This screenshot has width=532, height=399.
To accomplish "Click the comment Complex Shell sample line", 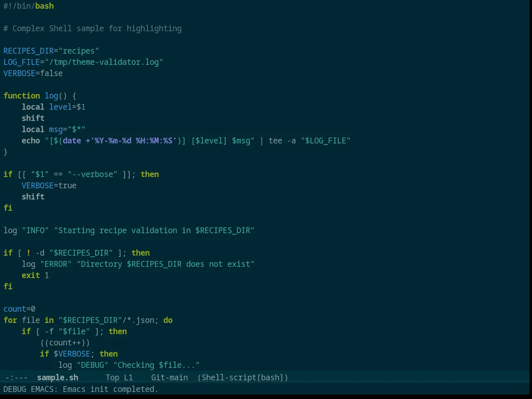I will tap(93, 28).
